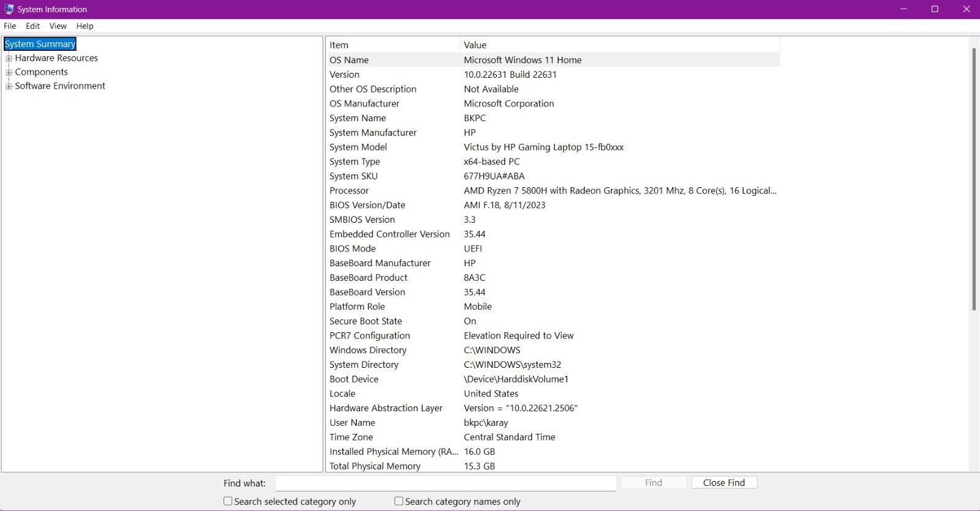
Task: Select the System SKU row
Action: tap(552, 176)
